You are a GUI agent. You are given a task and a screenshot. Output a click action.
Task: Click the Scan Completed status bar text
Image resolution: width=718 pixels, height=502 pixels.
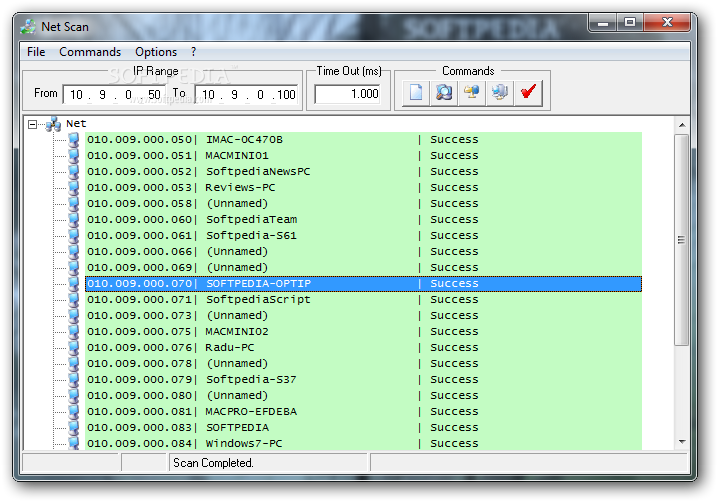(x=213, y=463)
